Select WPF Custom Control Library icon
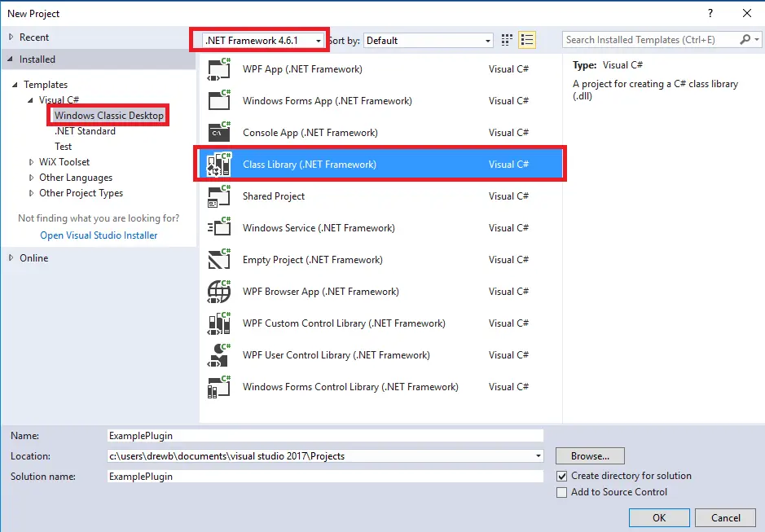 pos(218,323)
